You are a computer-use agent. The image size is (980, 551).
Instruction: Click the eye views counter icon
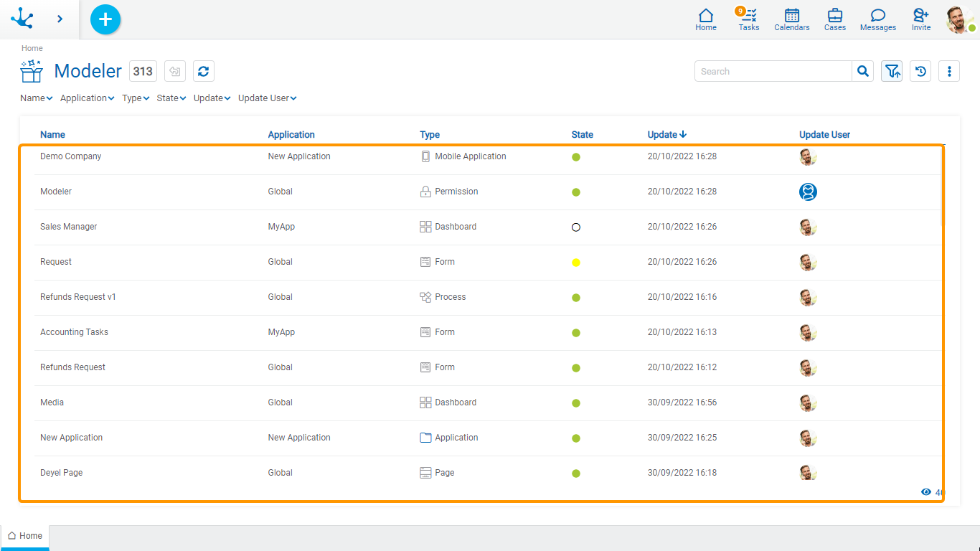click(926, 492)
